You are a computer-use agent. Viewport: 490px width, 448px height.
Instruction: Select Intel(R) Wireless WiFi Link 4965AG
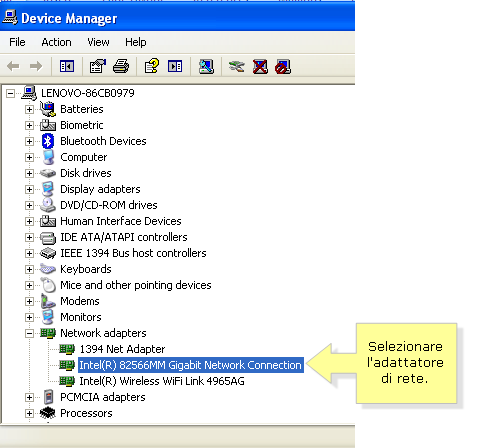pos(162,381)
